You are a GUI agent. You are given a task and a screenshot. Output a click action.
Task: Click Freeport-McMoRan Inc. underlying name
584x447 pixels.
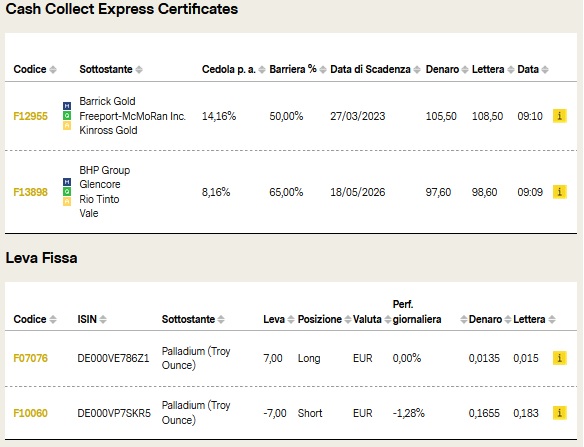133,116
